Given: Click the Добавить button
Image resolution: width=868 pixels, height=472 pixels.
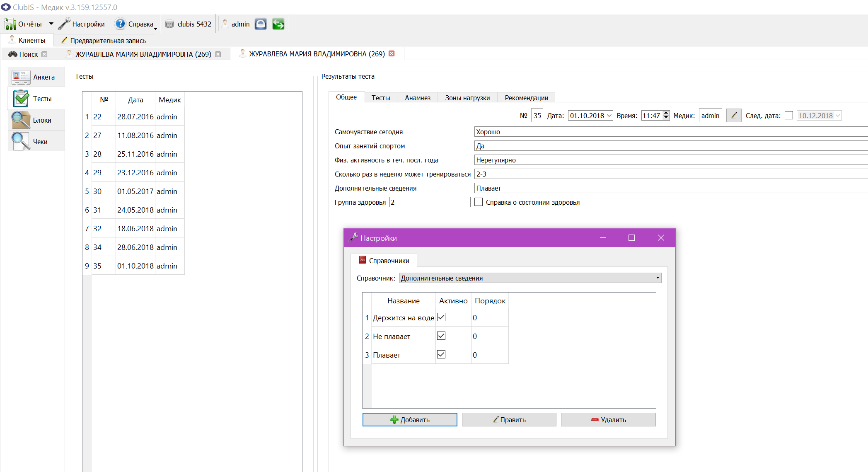Looking at the screenshot, I should [x=410, y=420].
